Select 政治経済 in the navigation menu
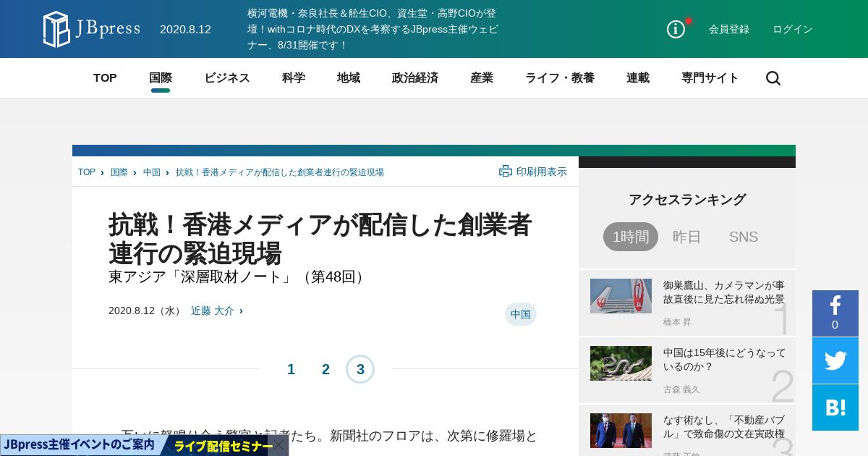This screenshot has width=868, height=456. pos(415,78)
